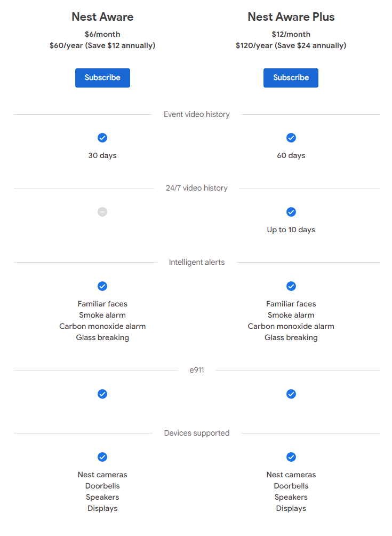Click the Event video history section label
Image resolution: width=392 pixels, height=536 pixels.
coord(197,114)
